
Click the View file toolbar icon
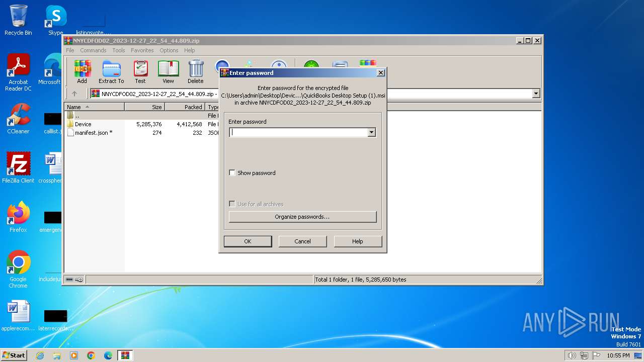[x=168, y=71]
